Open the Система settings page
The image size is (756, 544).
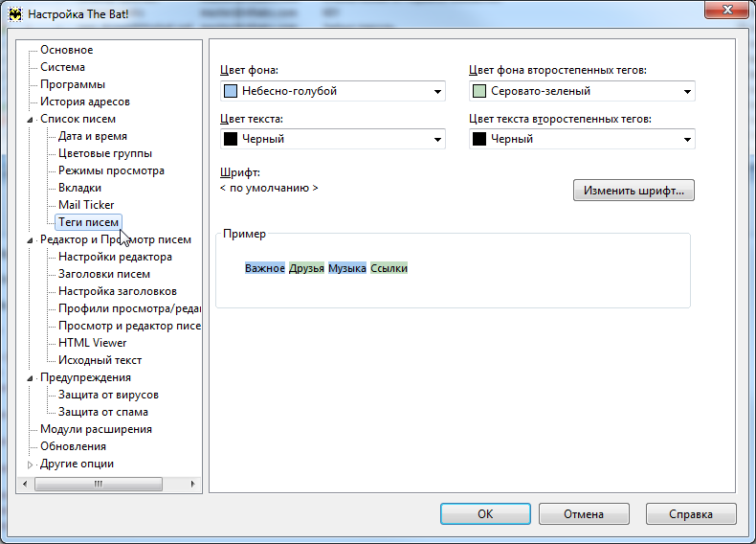tap(62, 67)
